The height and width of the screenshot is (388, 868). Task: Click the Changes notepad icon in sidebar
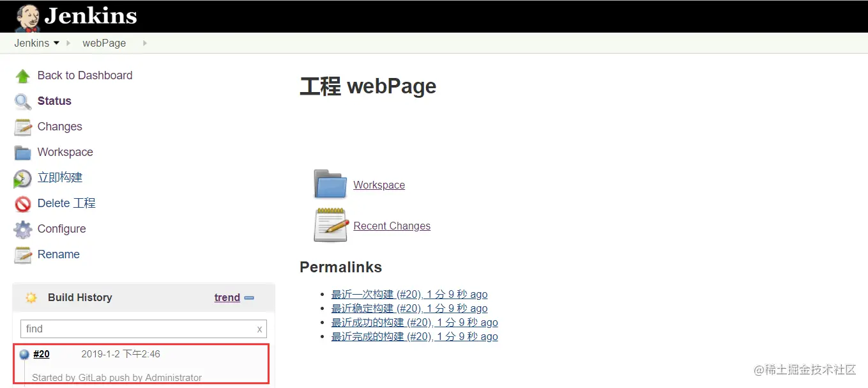point(23,127)
